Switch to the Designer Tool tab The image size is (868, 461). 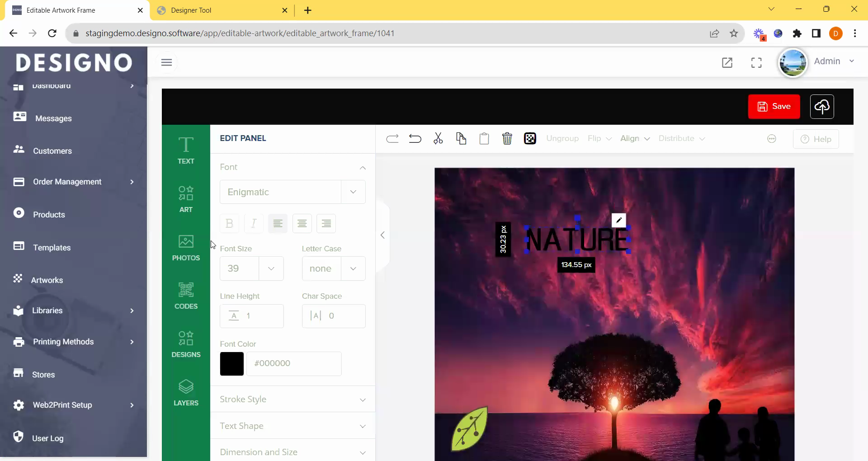tap(222, 10)
